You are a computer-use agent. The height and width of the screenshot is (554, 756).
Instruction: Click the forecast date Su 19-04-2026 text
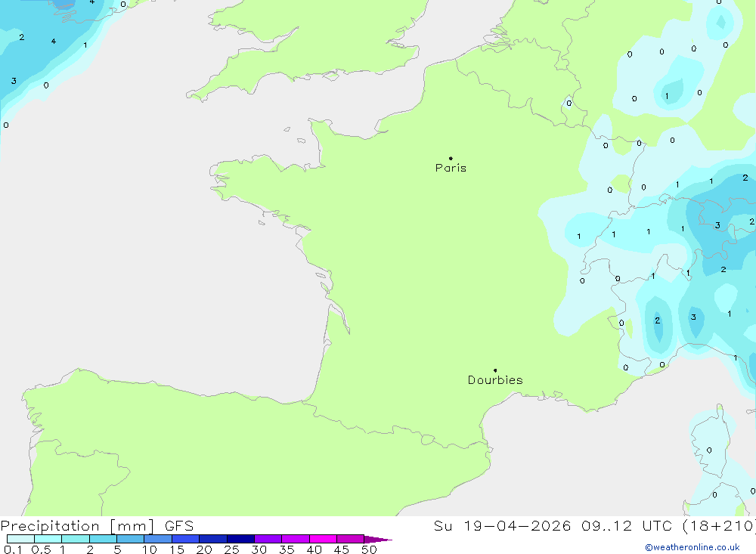[502, 526]
